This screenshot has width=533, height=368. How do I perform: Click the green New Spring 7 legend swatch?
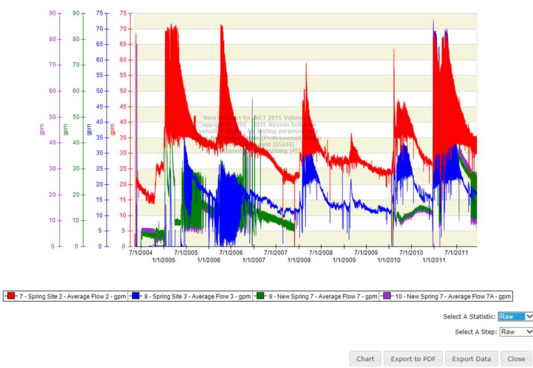(260, 296)
